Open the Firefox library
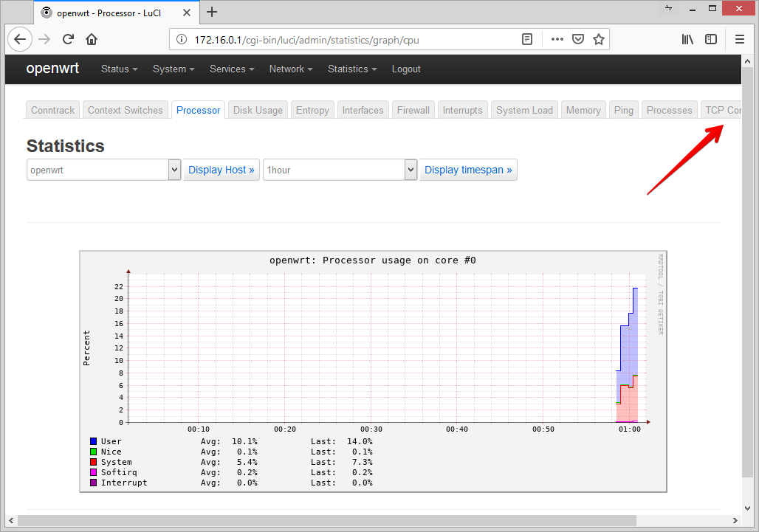 (687, 39)
